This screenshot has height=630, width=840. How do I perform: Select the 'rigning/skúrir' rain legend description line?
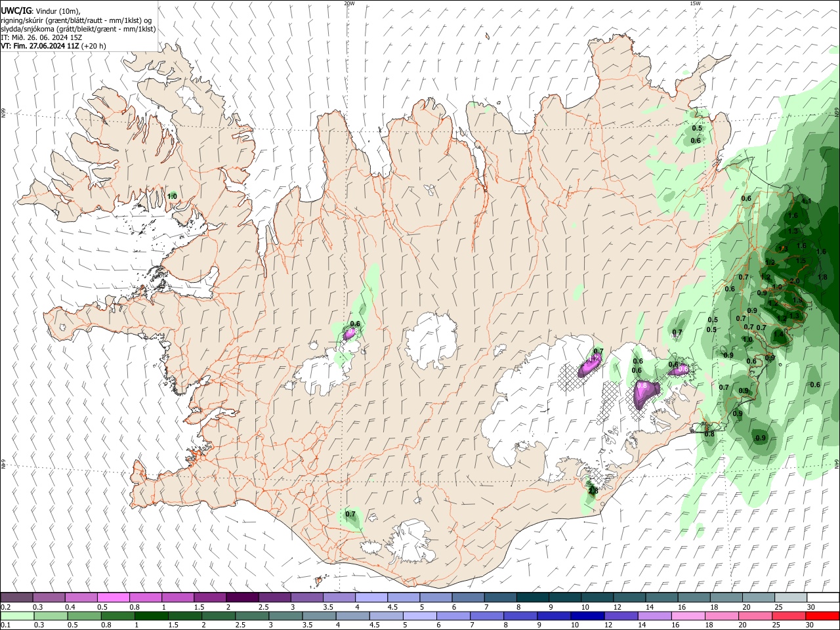pos(76,20)
